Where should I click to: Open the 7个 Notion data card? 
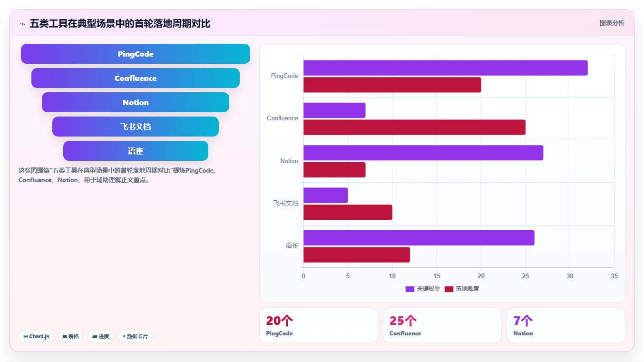point(566,325)
